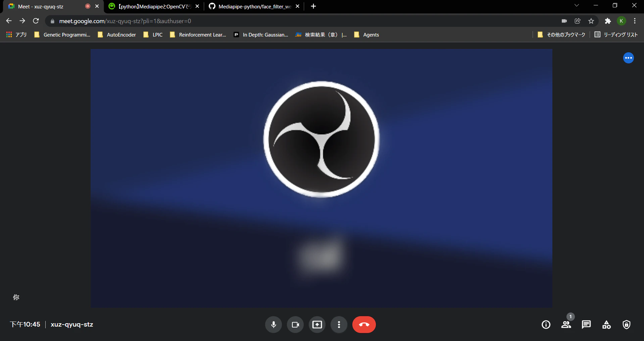Open the Activities panel
Image resolution: width=644 pixels, height=341 pixels.
pyautogui.click(x=606, y=325)
